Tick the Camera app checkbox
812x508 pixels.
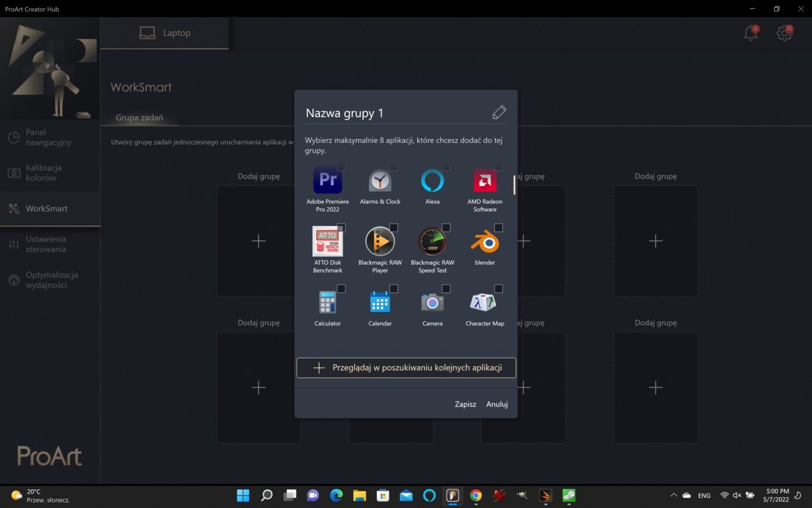coord(446,289)
